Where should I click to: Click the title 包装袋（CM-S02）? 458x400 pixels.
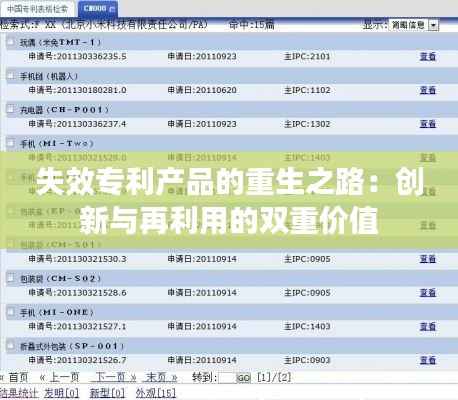coord(60,278)
